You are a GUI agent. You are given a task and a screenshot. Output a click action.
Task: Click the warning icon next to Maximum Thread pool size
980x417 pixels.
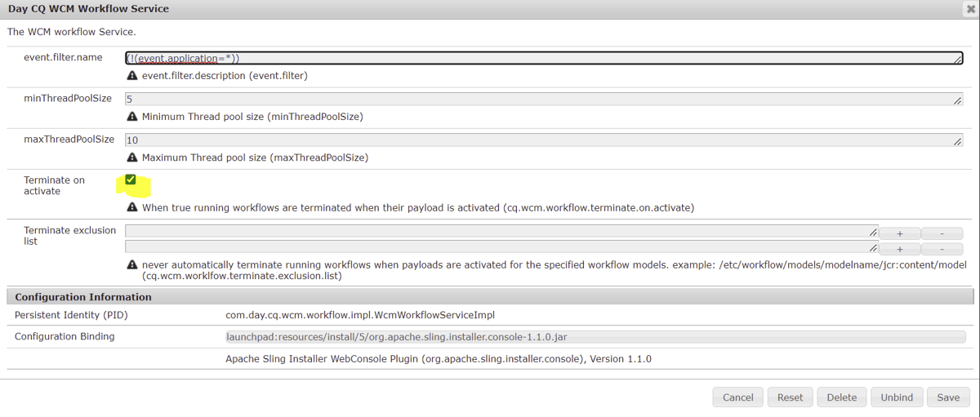click(132, 157)
